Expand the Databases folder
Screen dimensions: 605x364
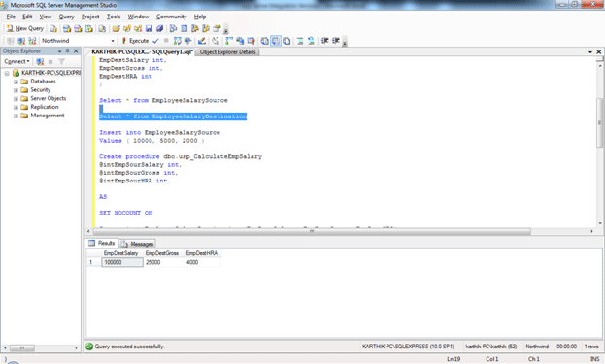click(x=16, y=82)
